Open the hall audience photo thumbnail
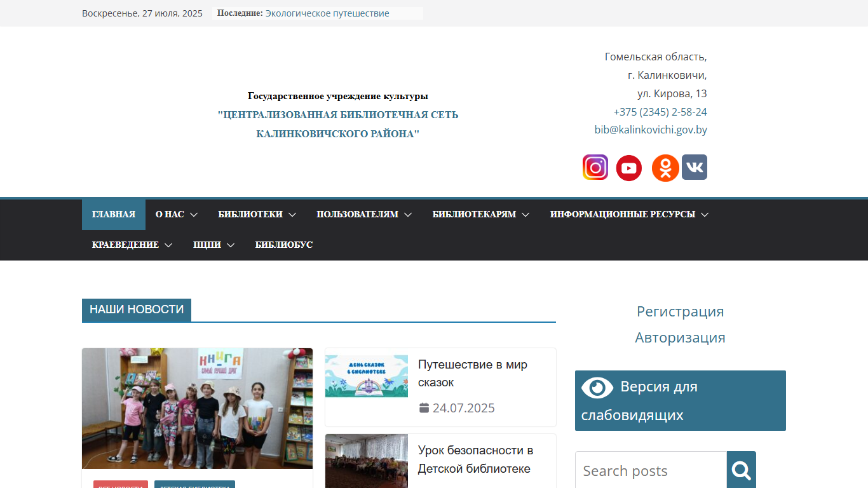 click(367, 461)
